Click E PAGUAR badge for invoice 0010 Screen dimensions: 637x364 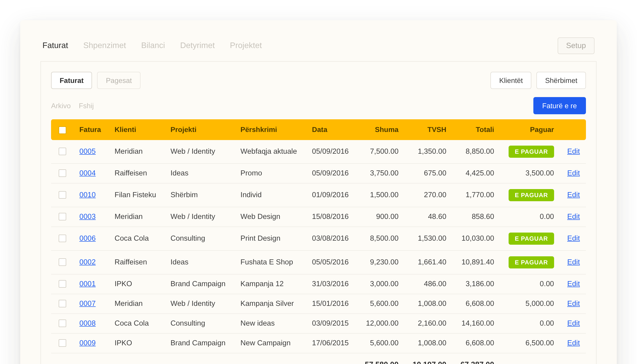pyautogui.click(x=531, y=195)
